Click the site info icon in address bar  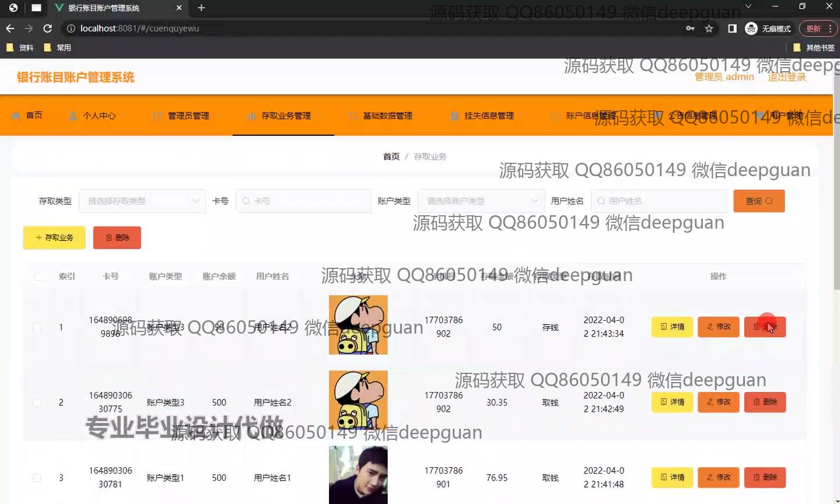[71, 29]
